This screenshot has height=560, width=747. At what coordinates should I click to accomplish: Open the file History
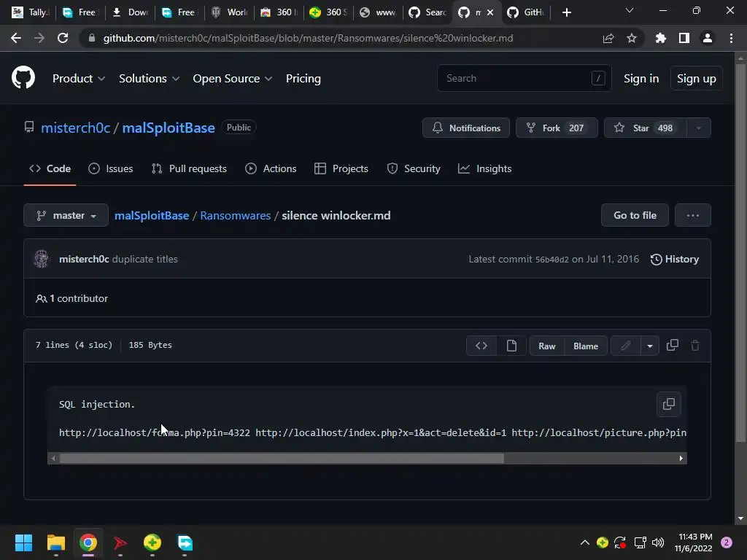coord(675,259)
